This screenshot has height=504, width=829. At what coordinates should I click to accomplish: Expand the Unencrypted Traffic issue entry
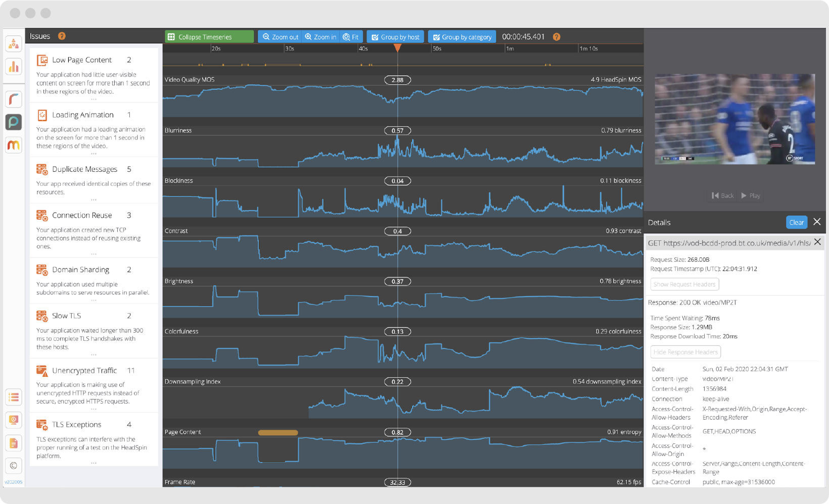(x=94, y=385)
